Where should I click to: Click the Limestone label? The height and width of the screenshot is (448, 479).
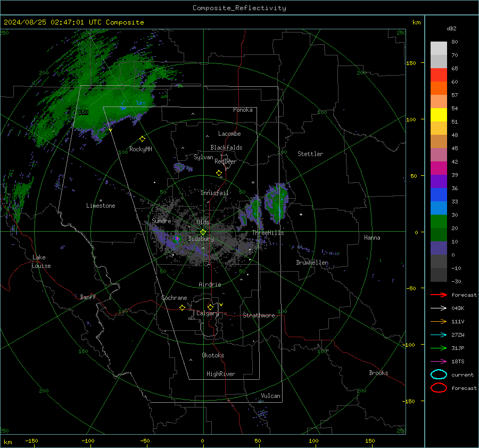click(x=101, y=206)
